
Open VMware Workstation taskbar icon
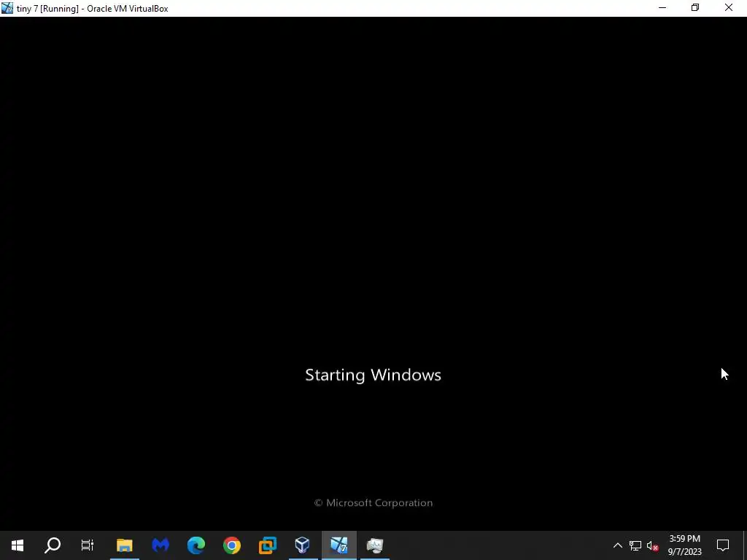pos(267,545)
